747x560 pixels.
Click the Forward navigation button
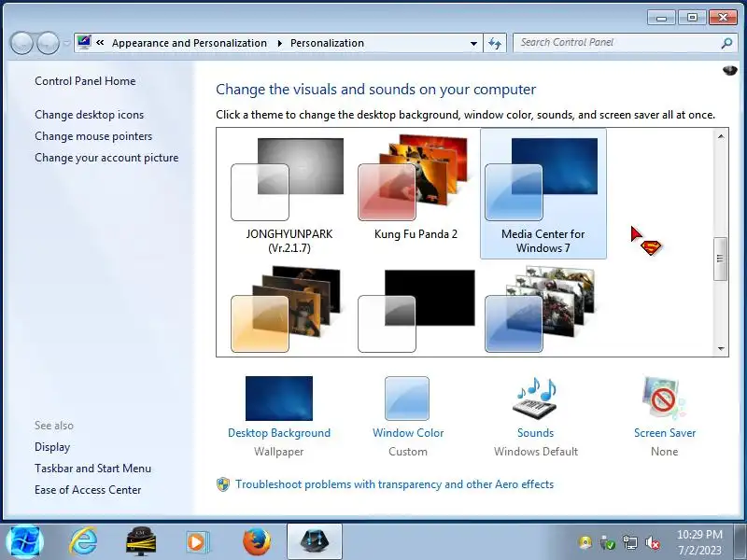(x=48, y=43)
